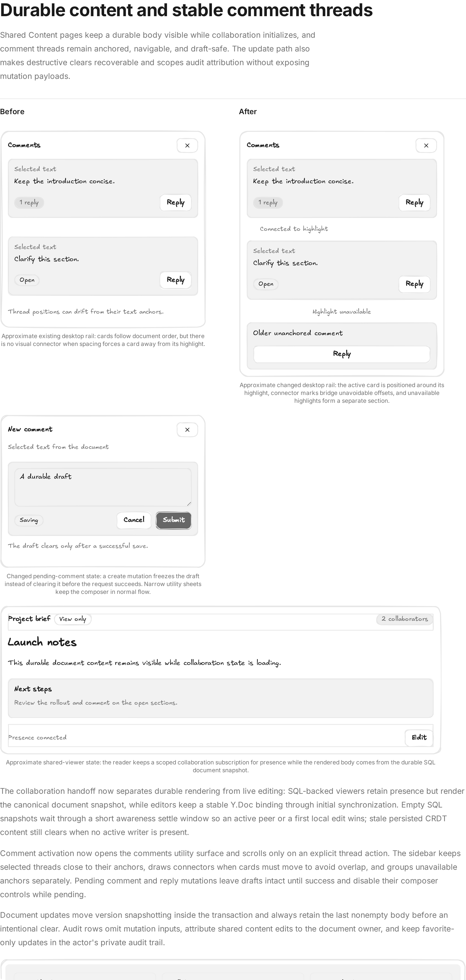Viewport: 466px width, 980px height.
Task: Open the 2 collaborators indicator
Action: pyautogui.click(x=405, y=619)
